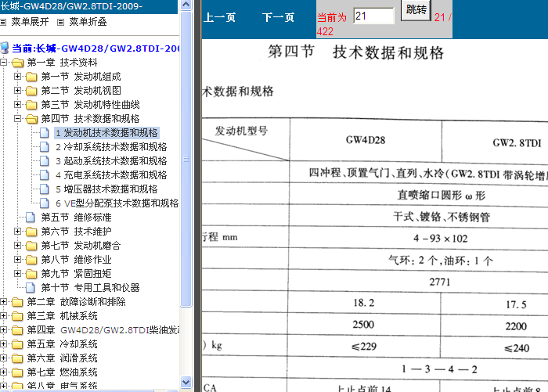This screenshot has height=392, width=548.
Task: Select 4 充电系统技术数据和规格 tree item
Action: click(x=111, y=175)
